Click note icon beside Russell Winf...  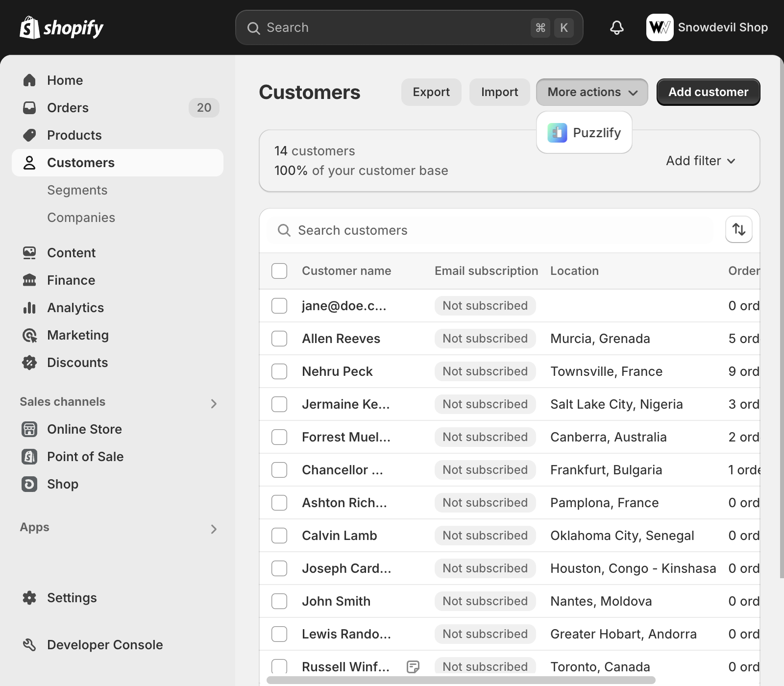click(x=413, y=666)
